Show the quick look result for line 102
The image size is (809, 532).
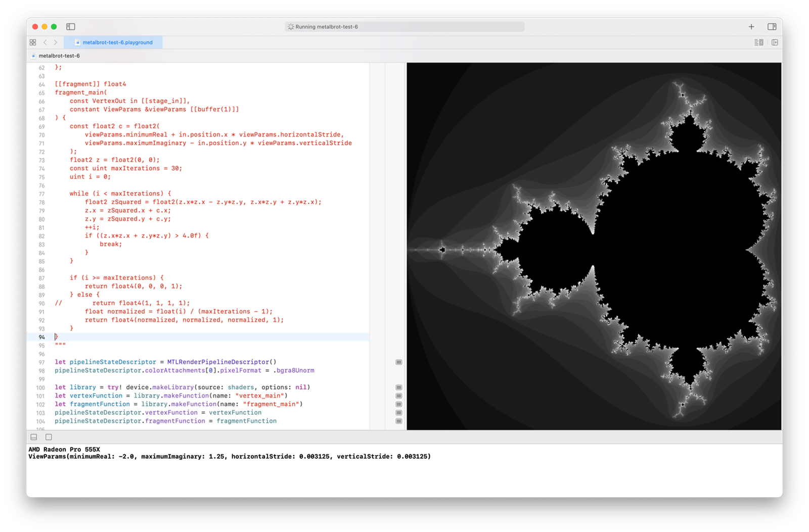[x=399, y=404]
